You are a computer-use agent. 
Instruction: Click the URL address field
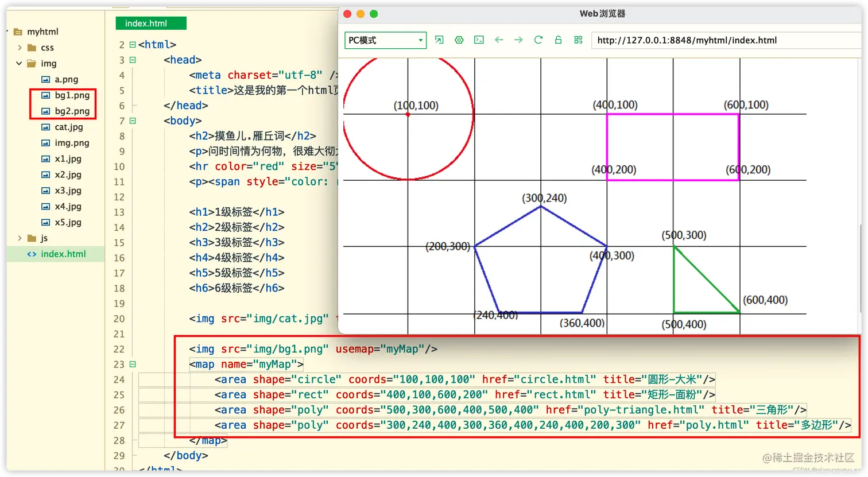tap(726, 40)
